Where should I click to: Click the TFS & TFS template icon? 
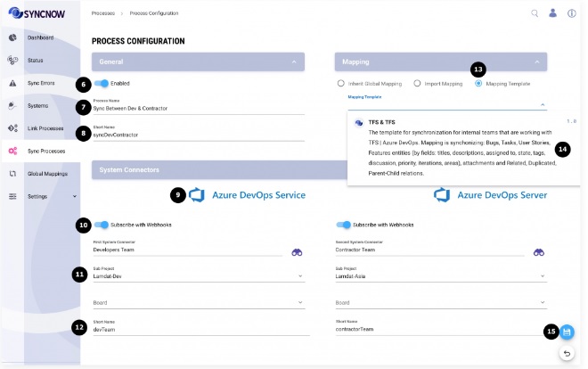359,123
